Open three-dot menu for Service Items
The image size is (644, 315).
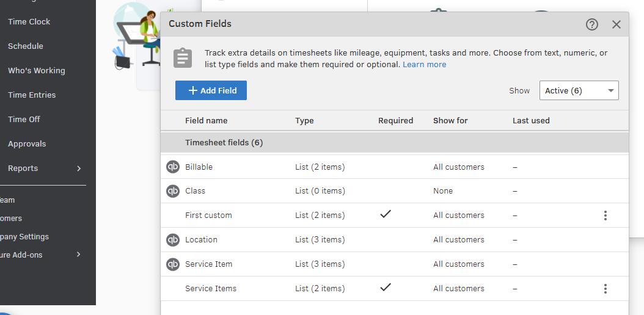(605, 289)
